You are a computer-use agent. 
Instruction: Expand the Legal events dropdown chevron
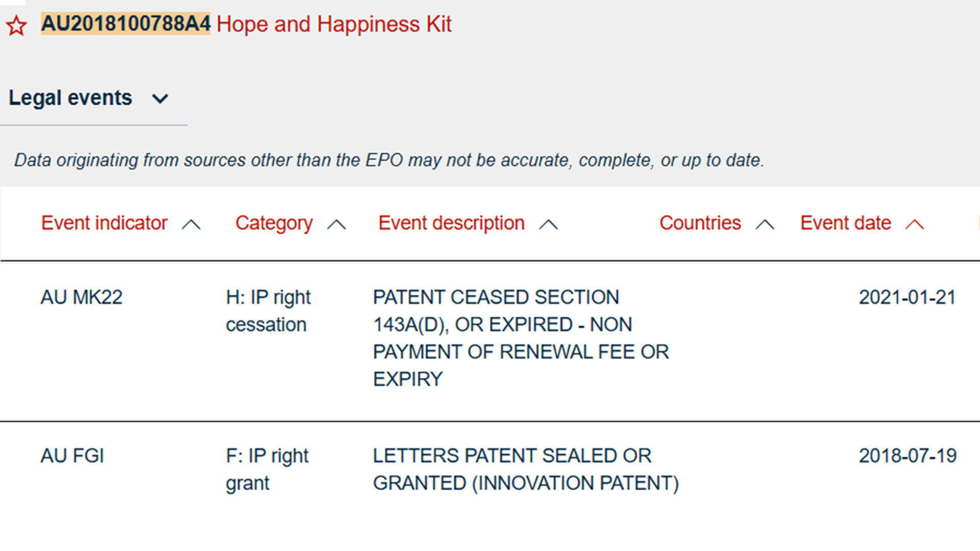pyautogui.click(x=160, y=99)
